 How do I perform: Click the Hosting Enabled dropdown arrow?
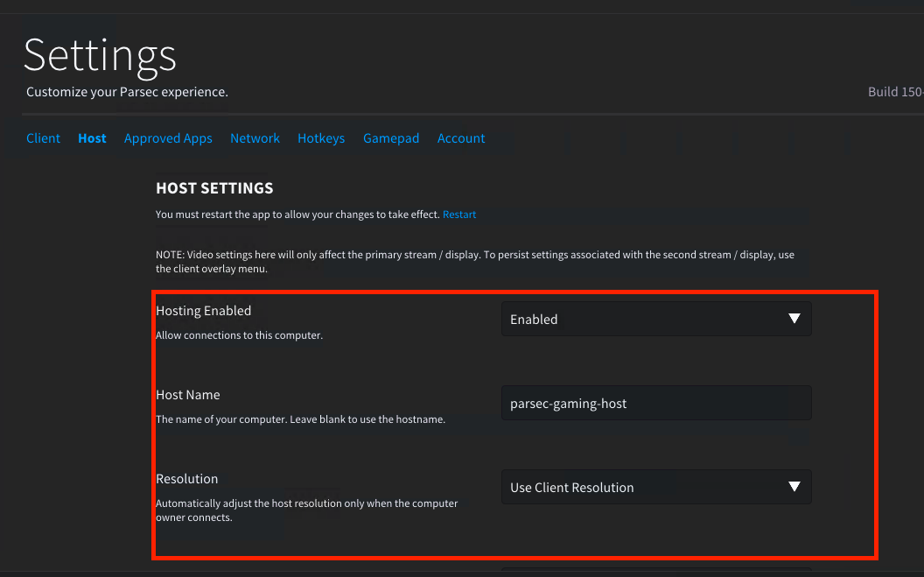click(794, 319)
